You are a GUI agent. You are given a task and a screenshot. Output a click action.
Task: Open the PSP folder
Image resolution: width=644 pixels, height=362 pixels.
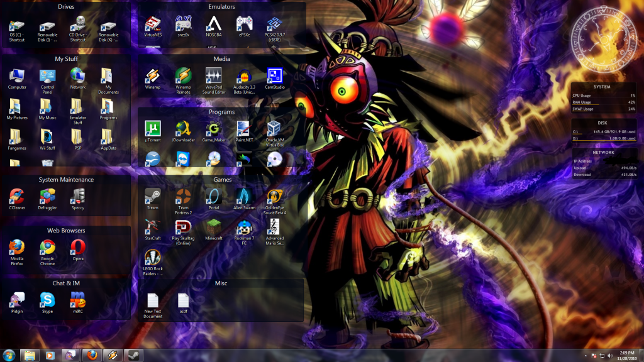pos(77,140)
